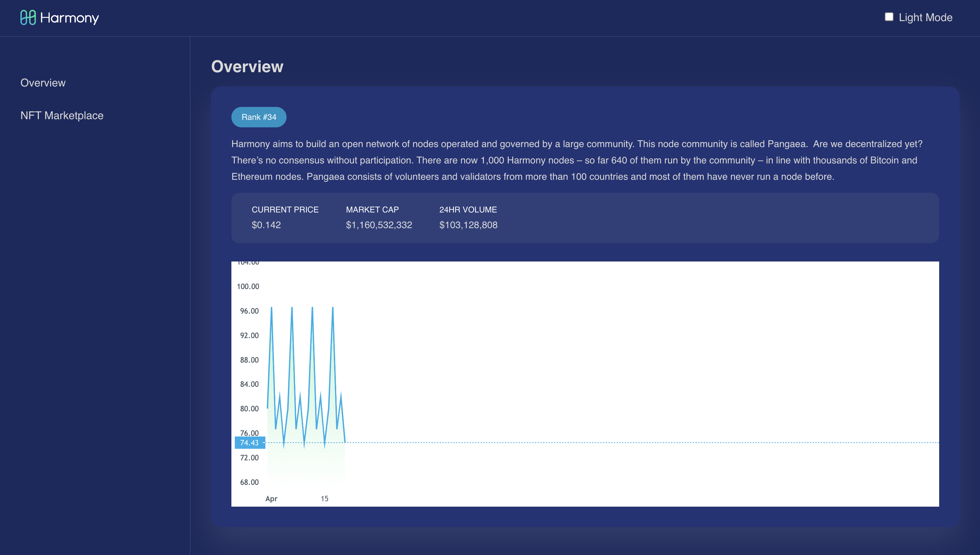Click the 100.00 price axis label
This screenshot has width=980, height=555.
click(x=248, y=286)
